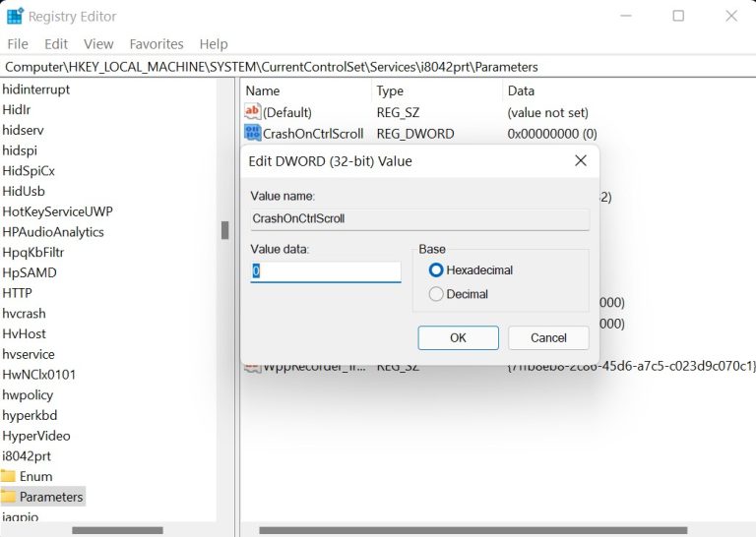Select the HTTP key
Image resolution: width=756 pixels, height=537 pixels.
click(17, 293)
